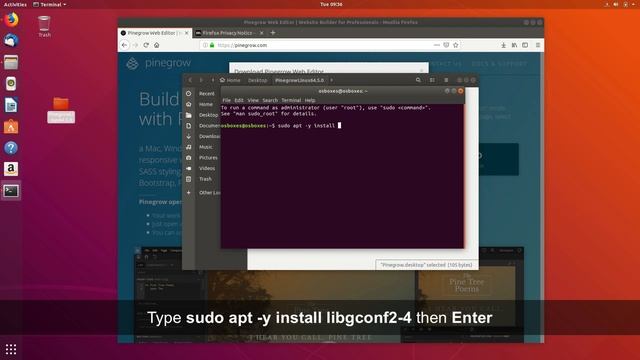Select PinegrowLinux64.5.0 path bar segment
This screenshot has height=360, width=640.
click(299, 80)
